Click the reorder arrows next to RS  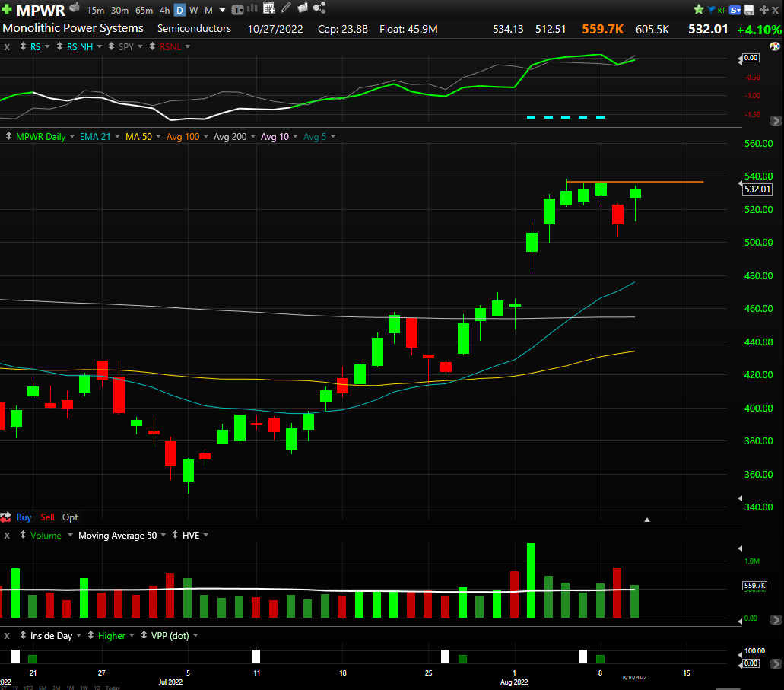(23, 46)
